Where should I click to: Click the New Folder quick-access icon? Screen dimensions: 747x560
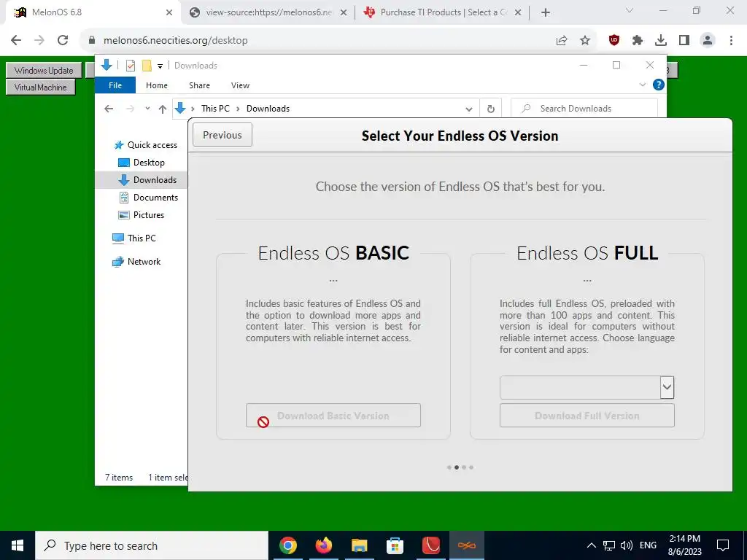click(147, 66)
